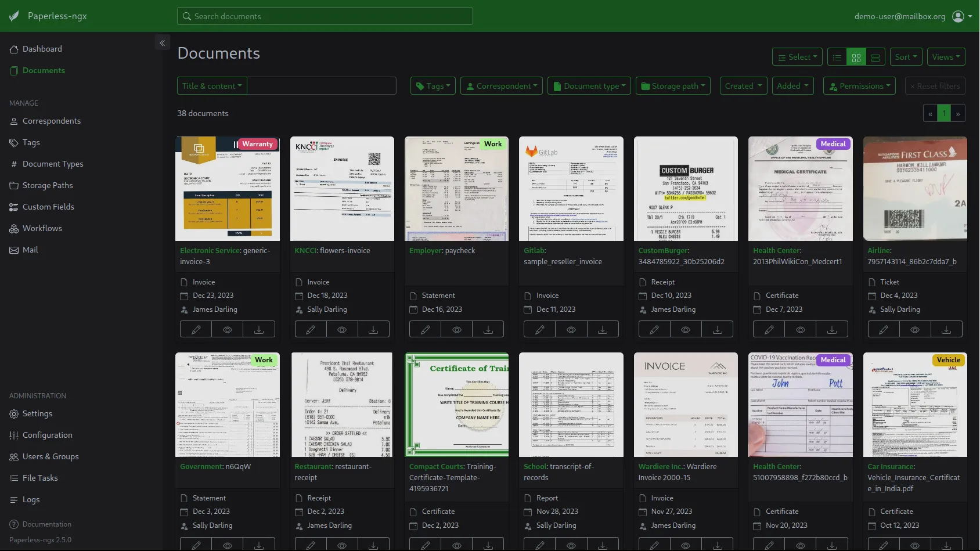Open the Views dropdown
Image resolution: width=980 pixels, height=551 pixels.
[x=946, y=56]
